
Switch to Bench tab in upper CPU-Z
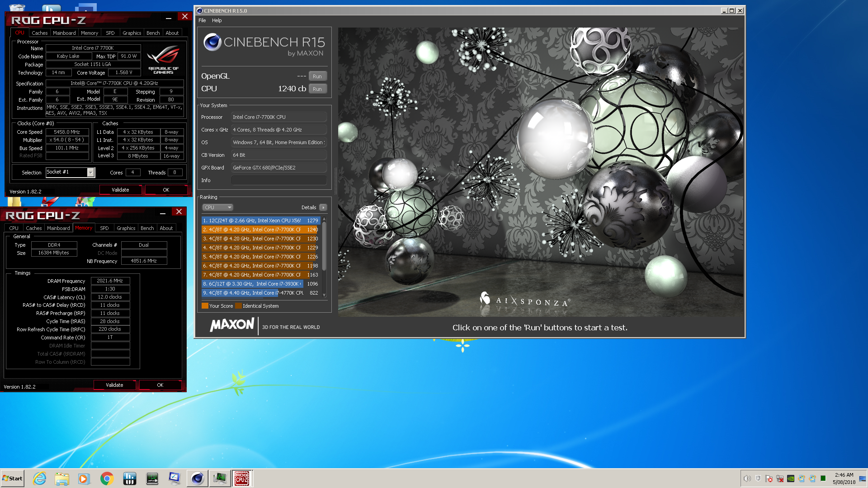tap(153, 33)
